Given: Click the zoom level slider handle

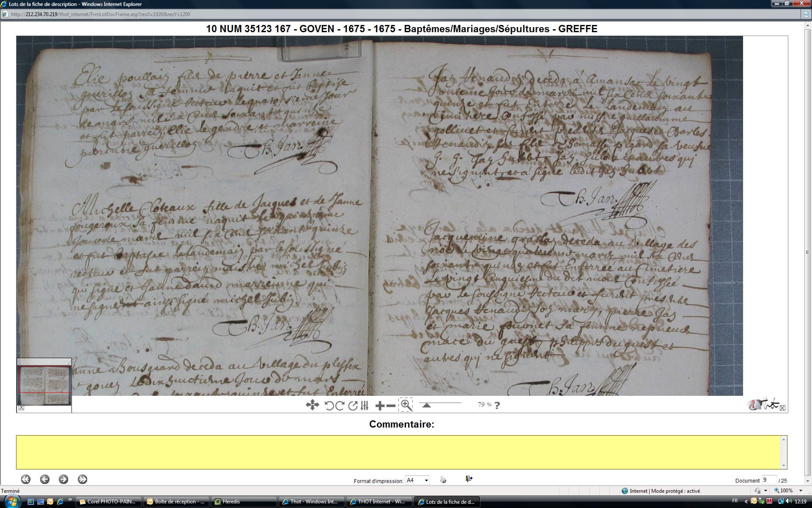Looking at the screenshot, I should [427, 405].
